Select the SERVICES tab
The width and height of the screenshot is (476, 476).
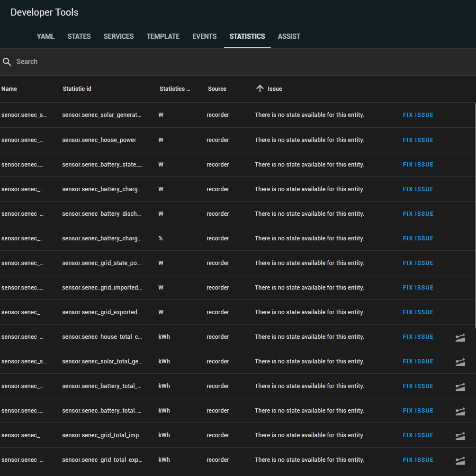click(x=118, y=36)
